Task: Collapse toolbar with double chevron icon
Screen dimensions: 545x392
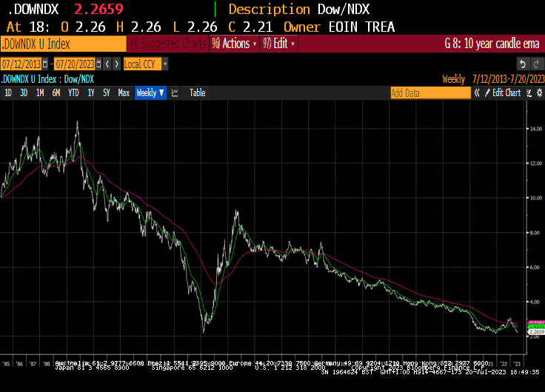Action: [x=477, y=92]
